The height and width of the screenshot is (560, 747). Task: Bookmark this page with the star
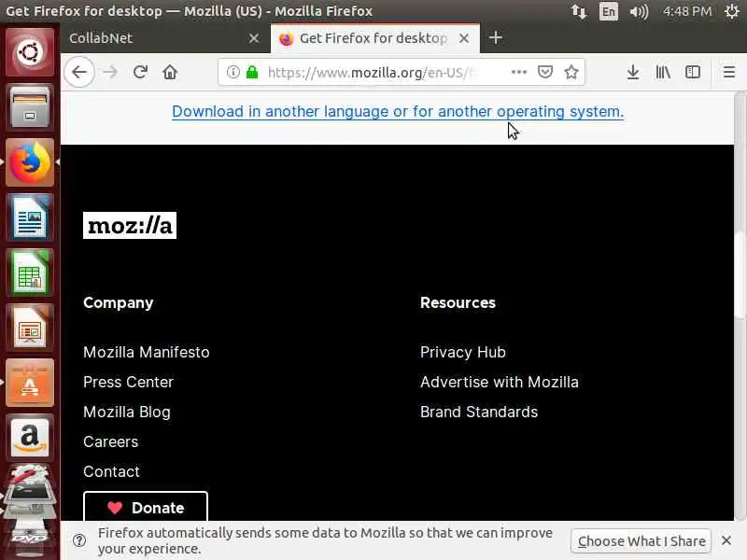pyautogui.click(x=571, y=73)
